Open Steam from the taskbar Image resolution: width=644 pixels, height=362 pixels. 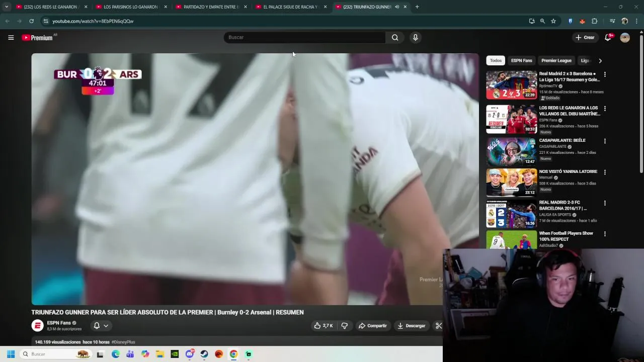pyautogui.click(x=204, y=354)
